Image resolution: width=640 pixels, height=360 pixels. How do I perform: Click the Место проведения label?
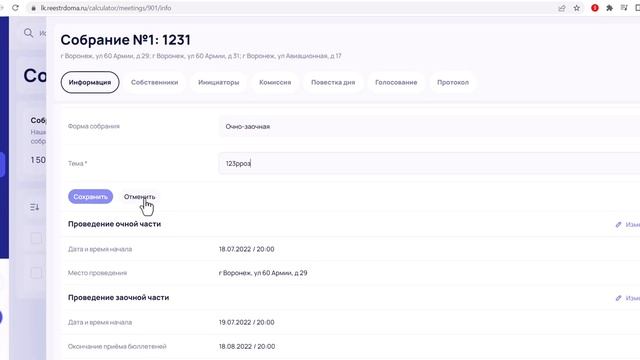click(97, 273)
